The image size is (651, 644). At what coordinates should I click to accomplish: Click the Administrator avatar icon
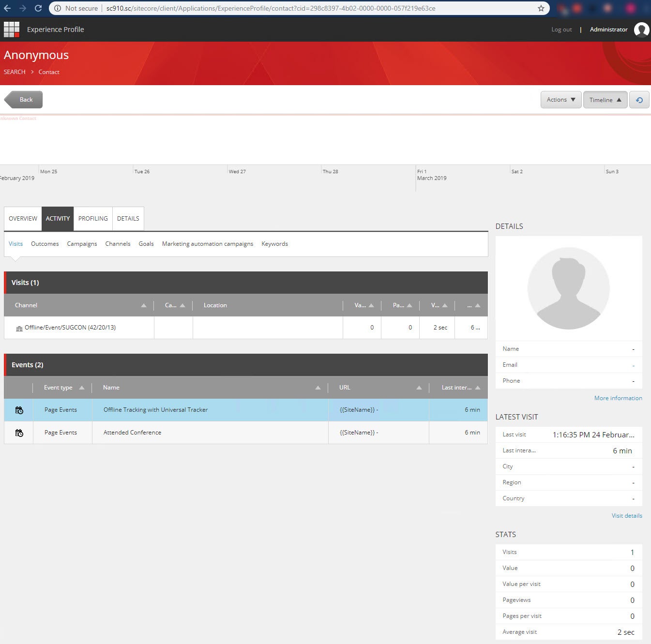642,29
